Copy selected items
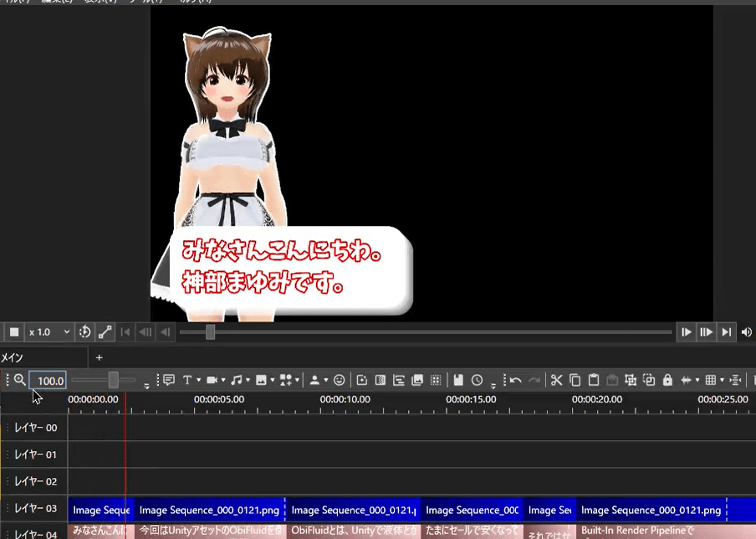 tap(575, 380)
